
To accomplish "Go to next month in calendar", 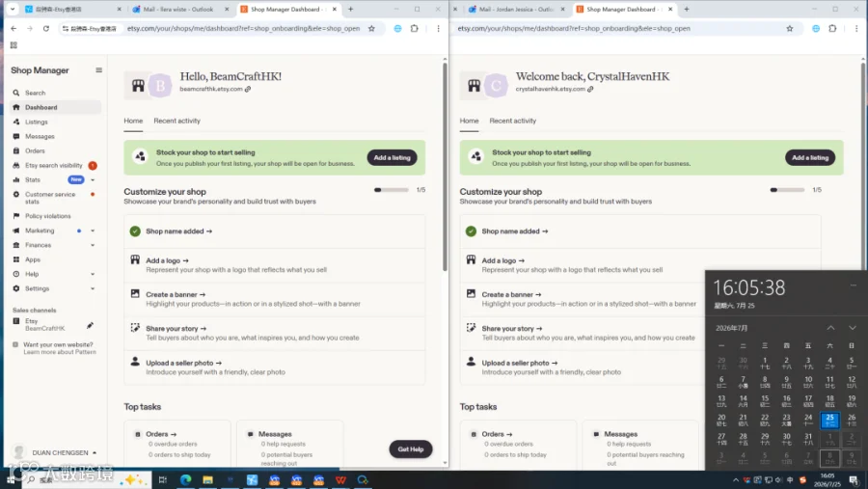I will point(852,328).
